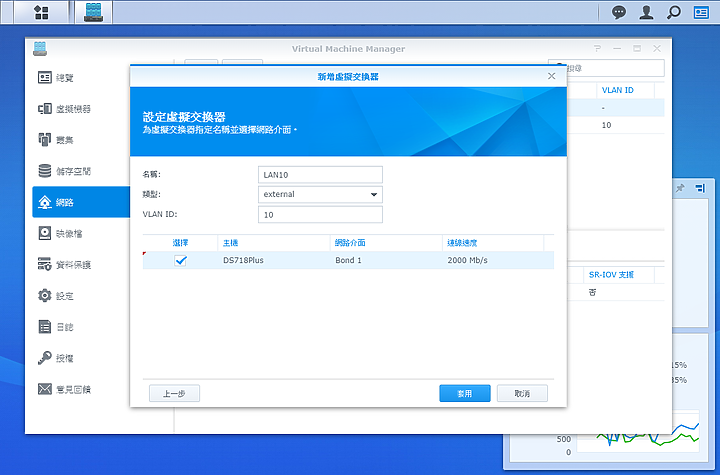Open the 映像檔 image sidebar item

coord(81,233)
